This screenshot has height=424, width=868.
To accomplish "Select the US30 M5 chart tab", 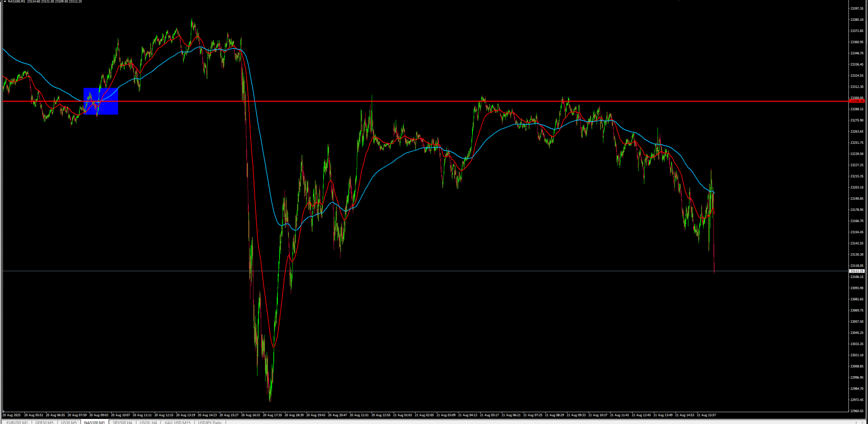I will click(x=69, y=422).
